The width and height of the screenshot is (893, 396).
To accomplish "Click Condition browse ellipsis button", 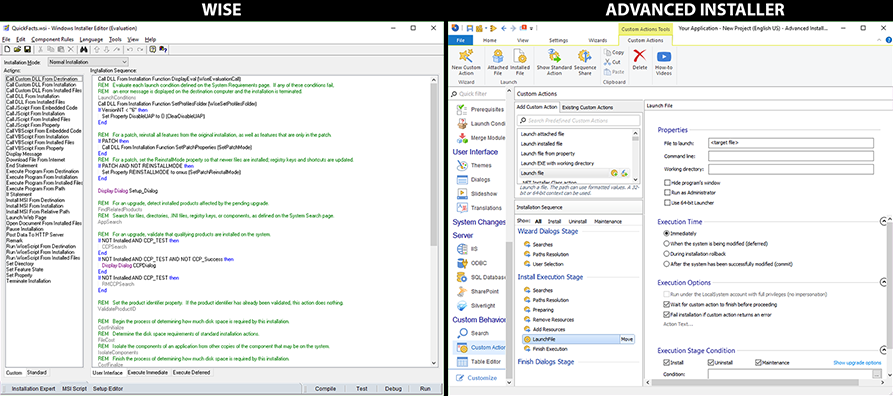I will 877,374.
